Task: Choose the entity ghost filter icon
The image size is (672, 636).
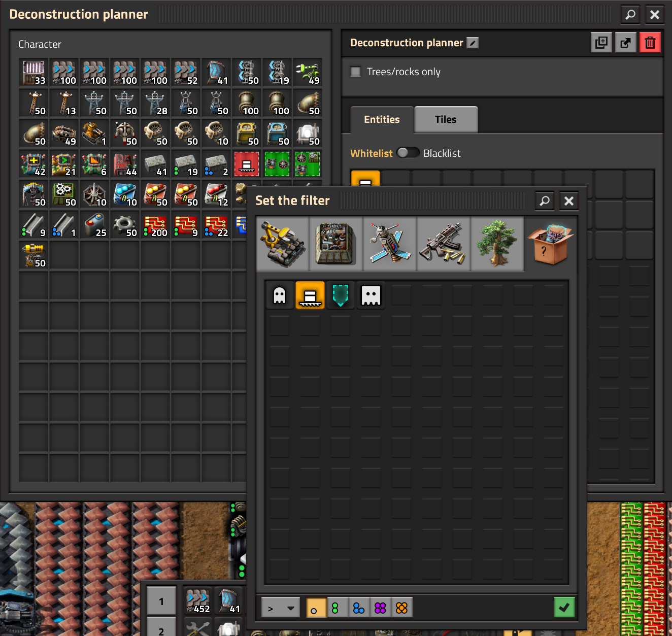Action: 280,295
